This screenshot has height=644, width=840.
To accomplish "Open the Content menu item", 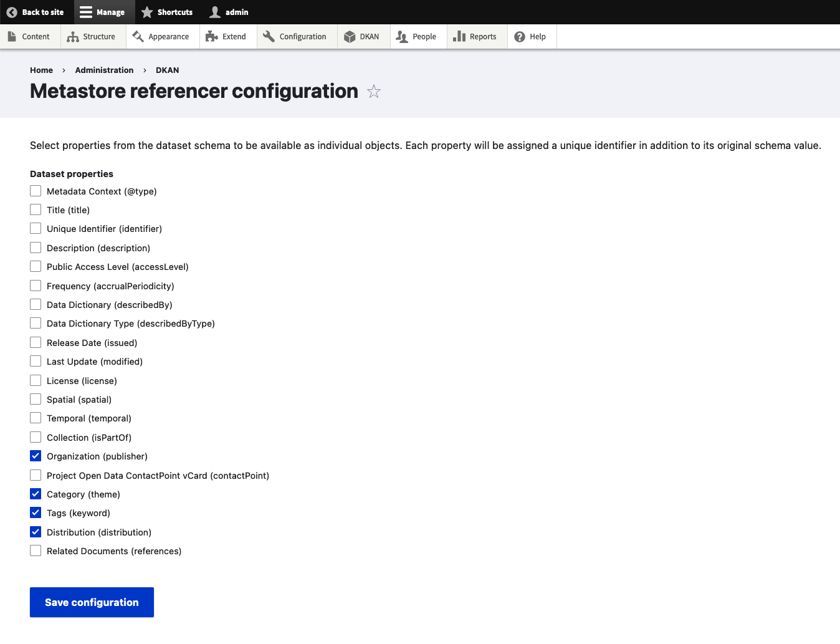I will coord(29,37).
